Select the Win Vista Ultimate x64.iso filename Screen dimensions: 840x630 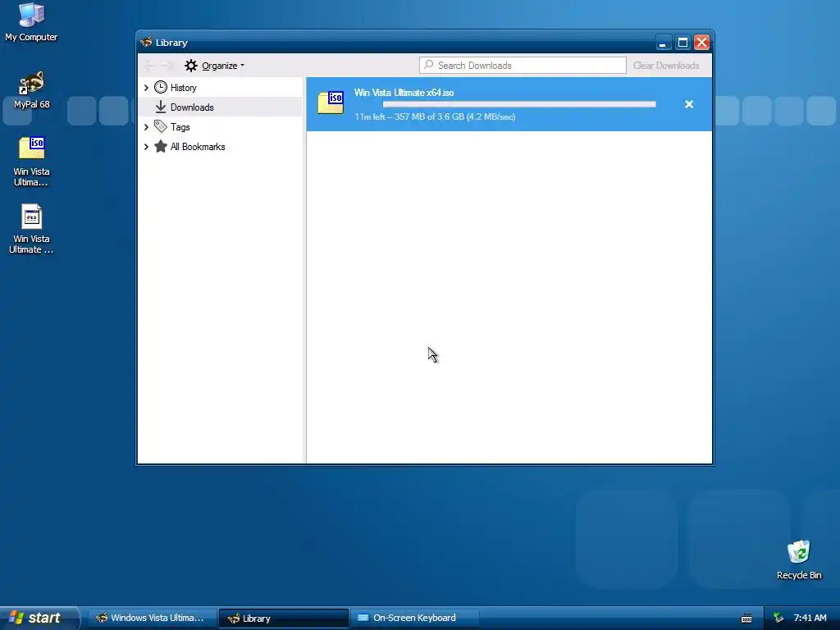pyautogui.click(x=404, y=93)
